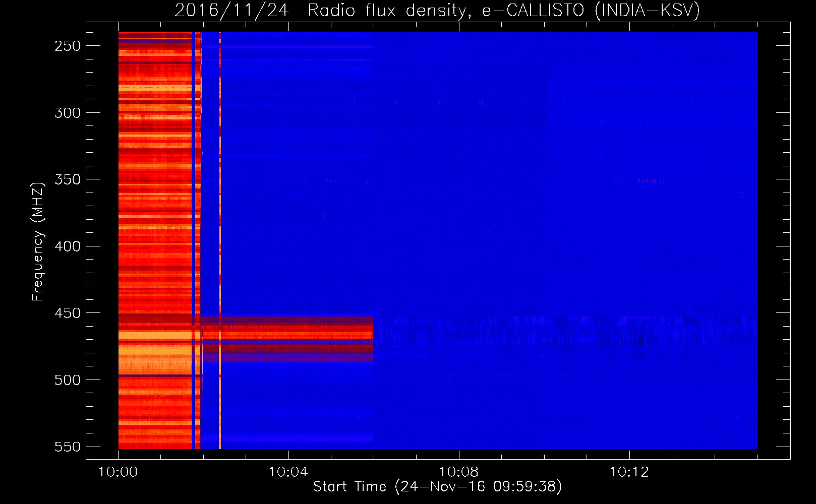Image resolution: width=816 pixels, height=504 pixels.
Task: Click the 450 frequency tick label
Action: [x=68, y=313]
